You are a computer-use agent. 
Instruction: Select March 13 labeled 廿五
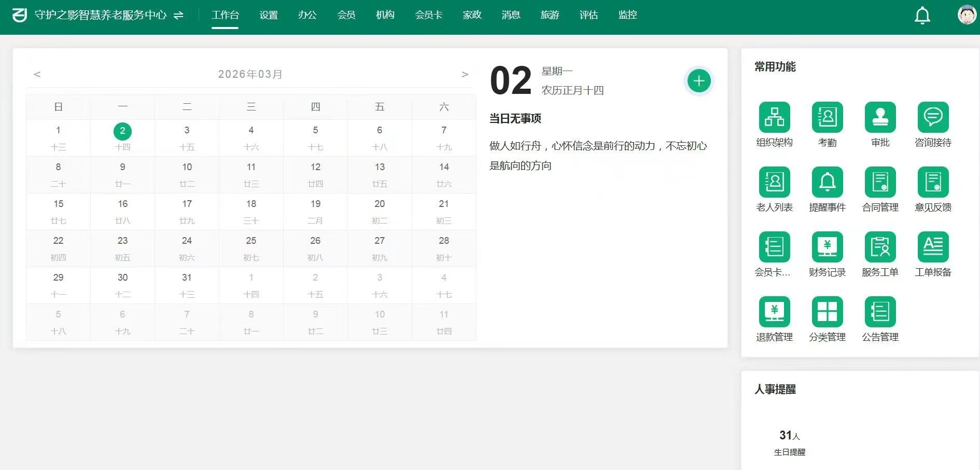coord(380,175)
